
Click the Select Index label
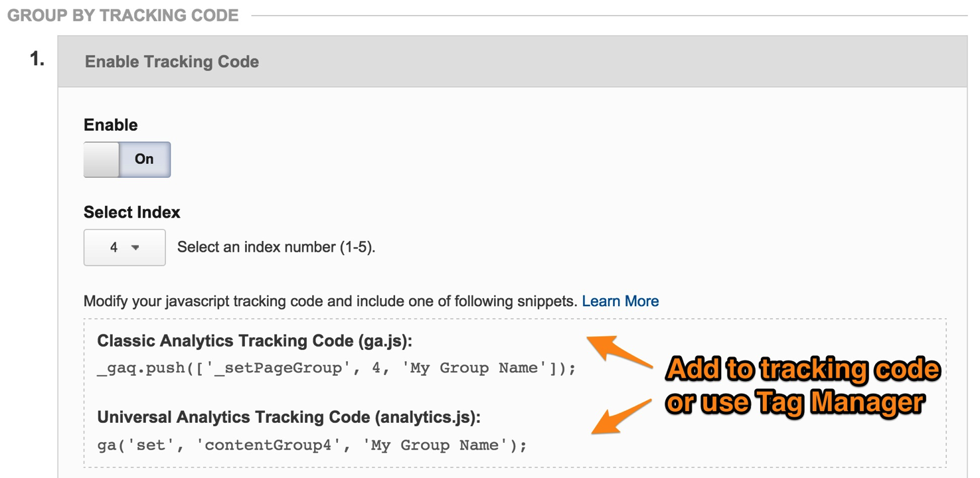click(130, 212)
